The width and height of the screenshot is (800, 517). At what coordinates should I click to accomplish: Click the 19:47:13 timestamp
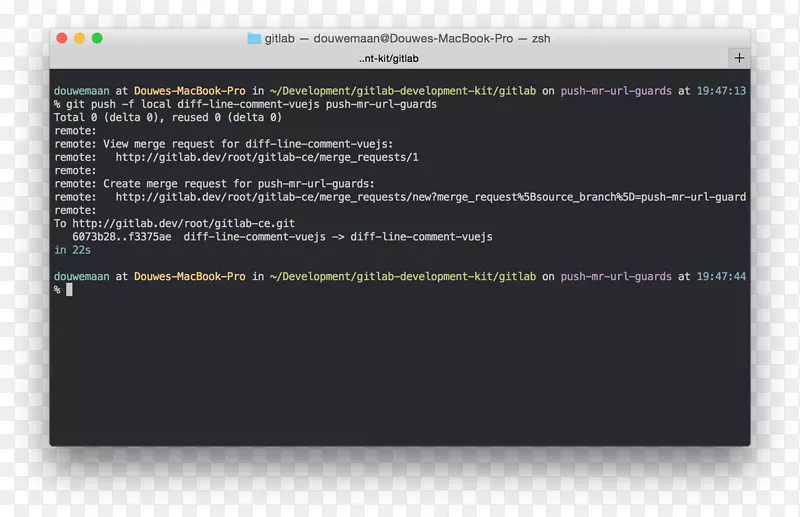coord(721,91)
